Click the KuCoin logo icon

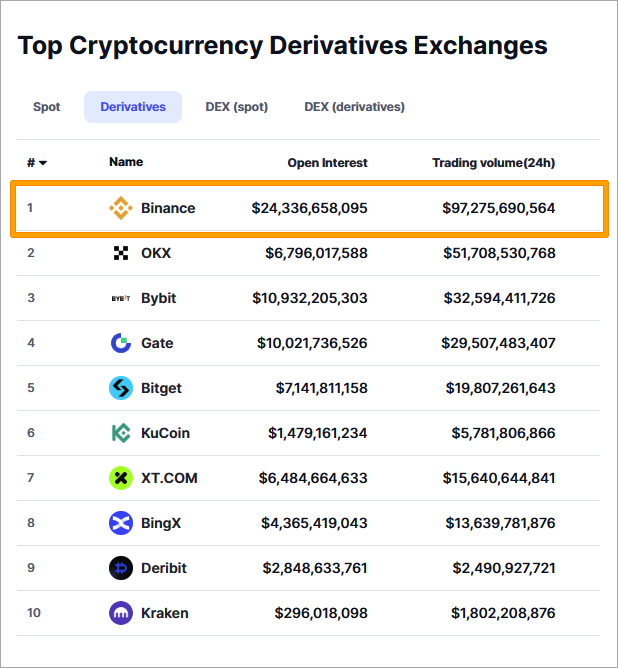coord(120,433)
